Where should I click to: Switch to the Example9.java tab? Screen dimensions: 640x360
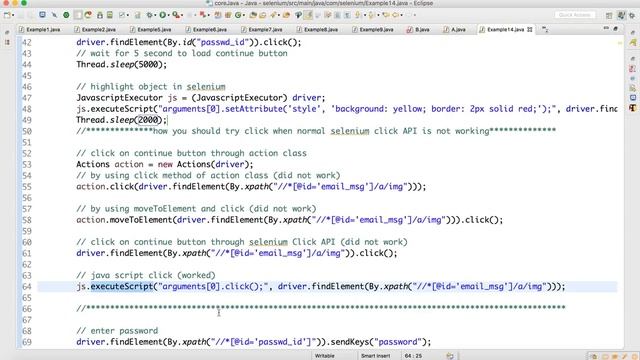pyautogui.click(x=373, y=29)
